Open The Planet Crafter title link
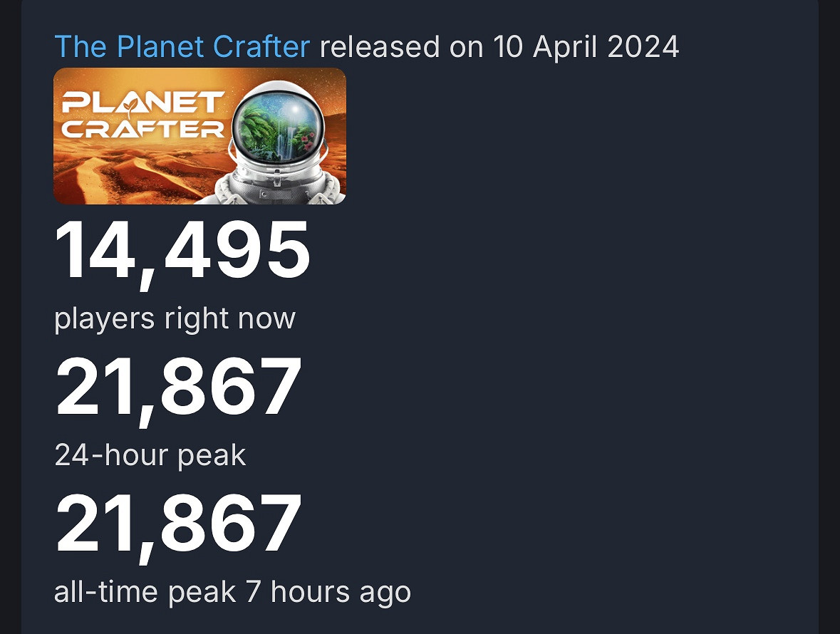This screenshot has width=840, height=634. point(182,47)
